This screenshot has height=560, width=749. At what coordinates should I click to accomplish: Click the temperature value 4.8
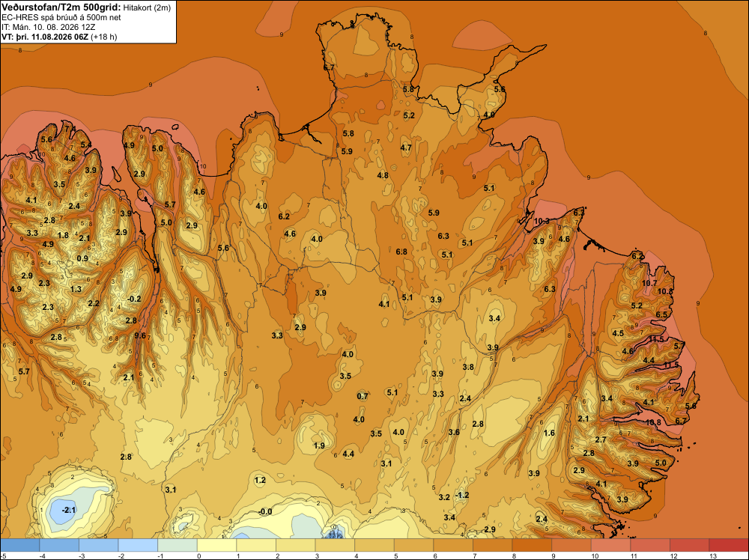pyautogui.click(x=383, y=175)
